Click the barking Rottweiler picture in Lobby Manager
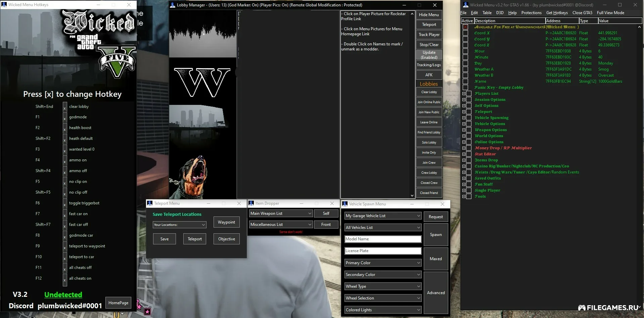This screenshot has width=644, height=318. (202, 175)
